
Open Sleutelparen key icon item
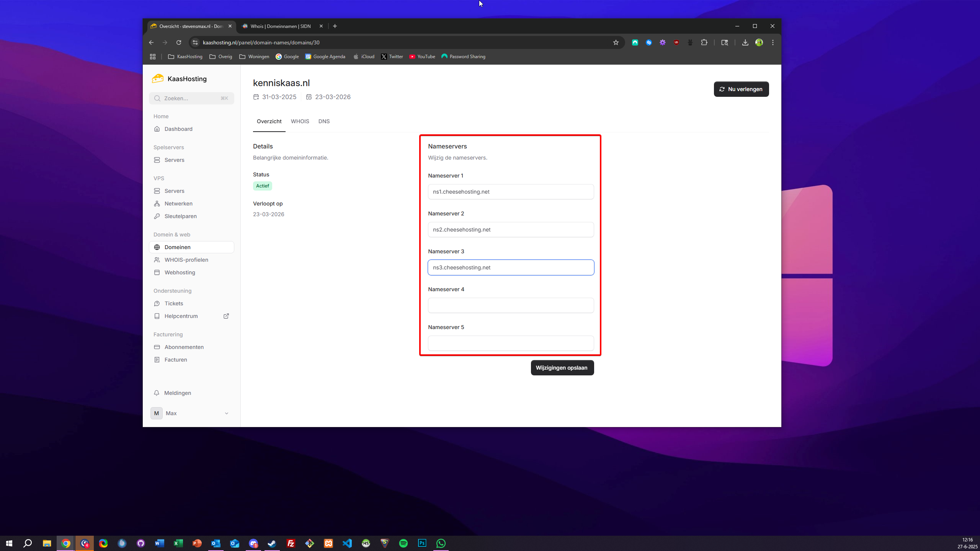pyautogui.click(x=180, y=216)
